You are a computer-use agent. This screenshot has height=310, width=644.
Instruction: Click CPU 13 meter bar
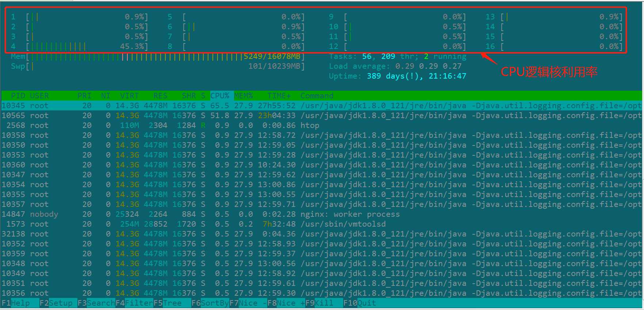pos(554,17)
